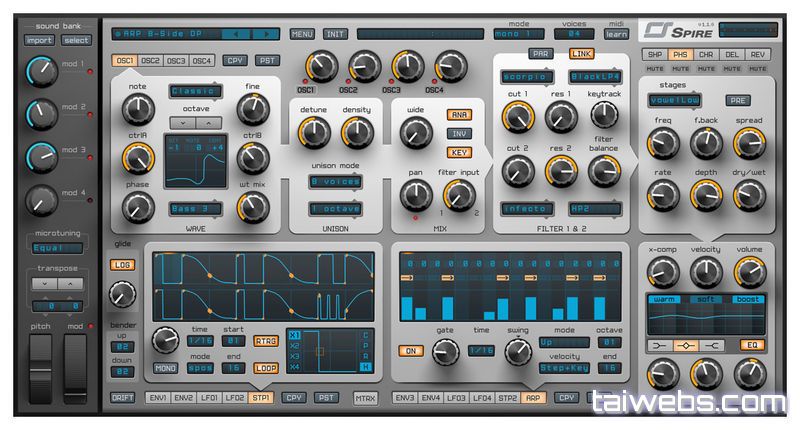The image size is (800, 430).
Task: Switch to the OSC2 tab
Action: coord(150,61)
